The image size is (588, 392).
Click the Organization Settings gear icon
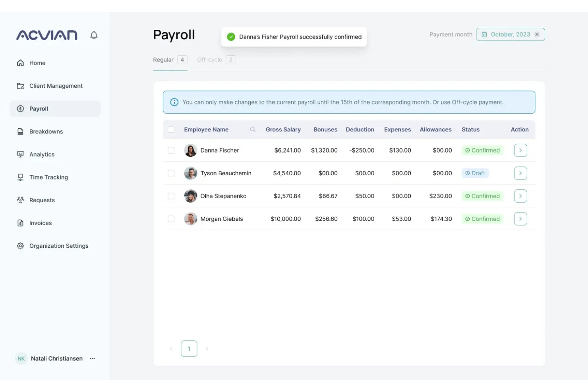pos(20,246)
